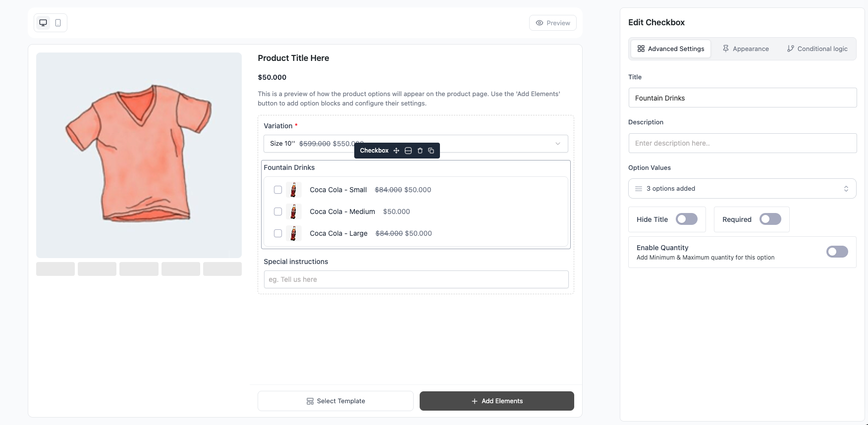Click Coca Cola - Small bottle image

294,190
